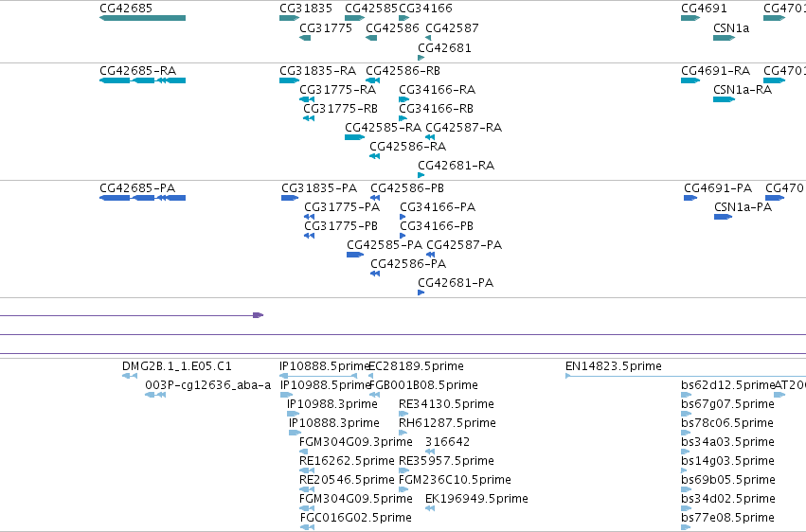Click transcript CG42587-RA
The image size is (806, 532).
coord(430,137)
